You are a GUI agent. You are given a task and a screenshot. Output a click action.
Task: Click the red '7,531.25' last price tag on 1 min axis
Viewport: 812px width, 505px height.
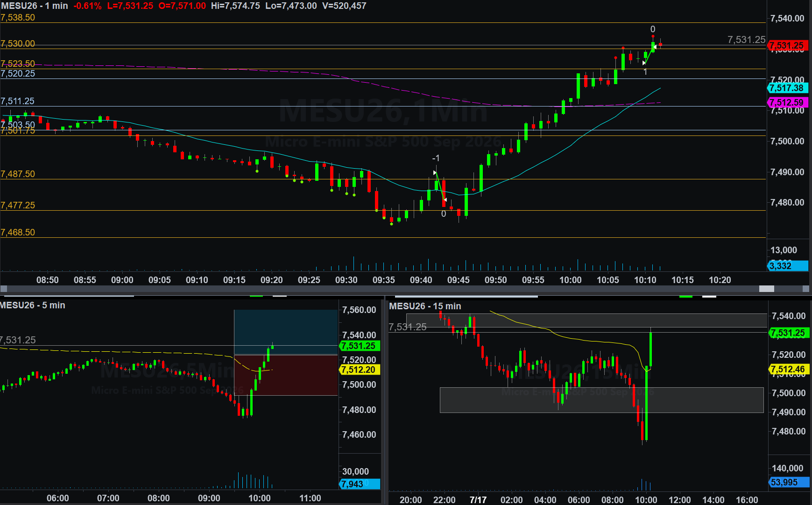tap(788, 45)
